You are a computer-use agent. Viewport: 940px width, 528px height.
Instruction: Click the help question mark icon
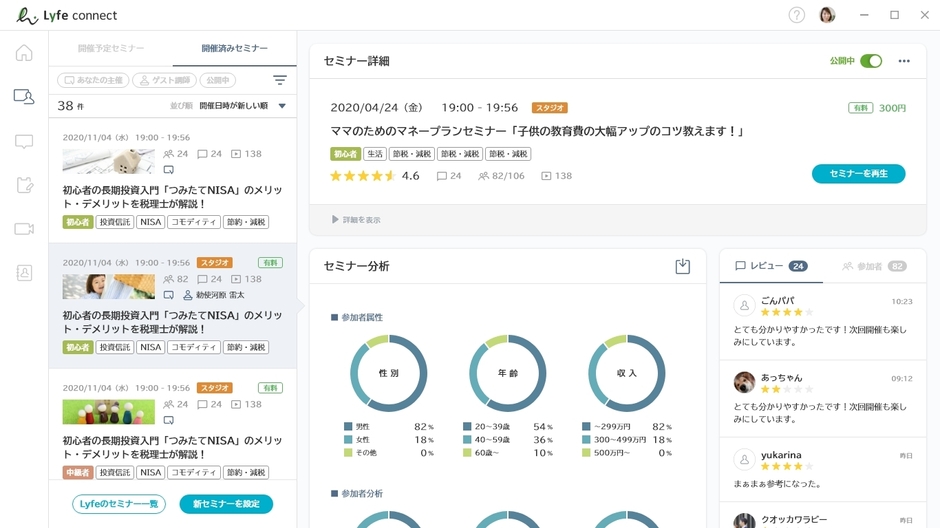pyautogui.click(x=796, y=15)
